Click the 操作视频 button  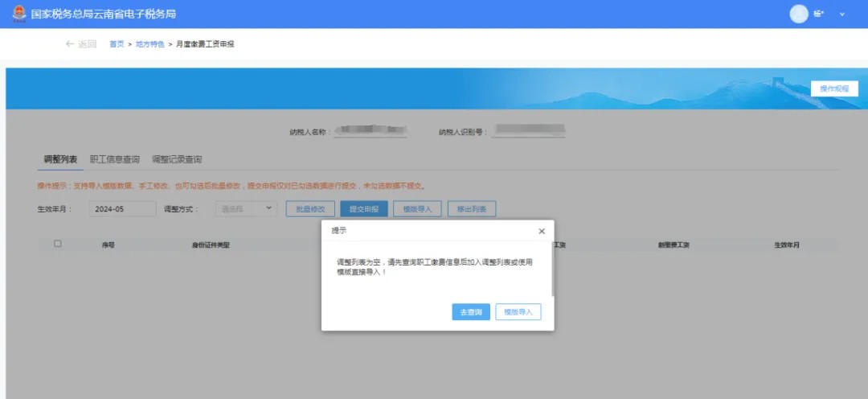point(834,89)
